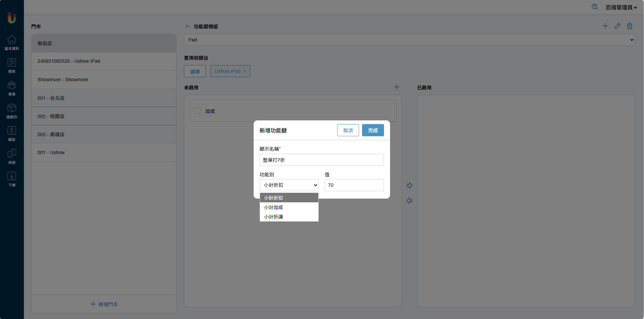Expand the 功能別 dropdown in dialog
The image size is (644, 319).
click(289, 185)
